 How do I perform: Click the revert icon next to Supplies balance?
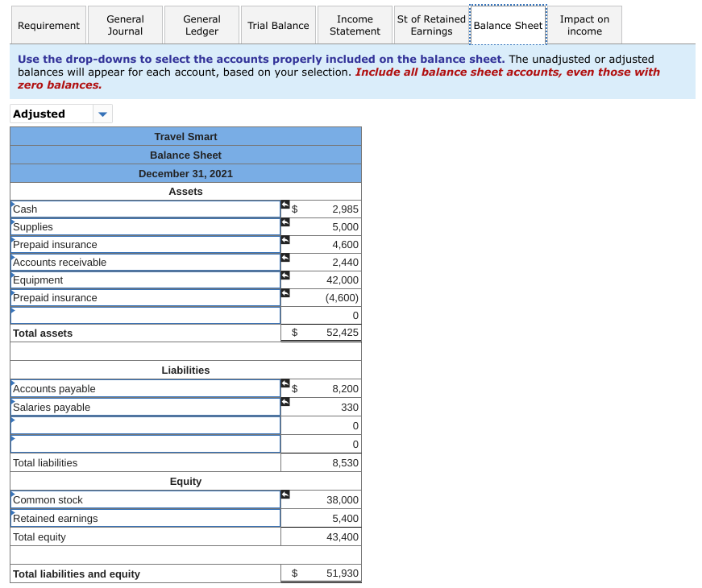coord(284,223)
